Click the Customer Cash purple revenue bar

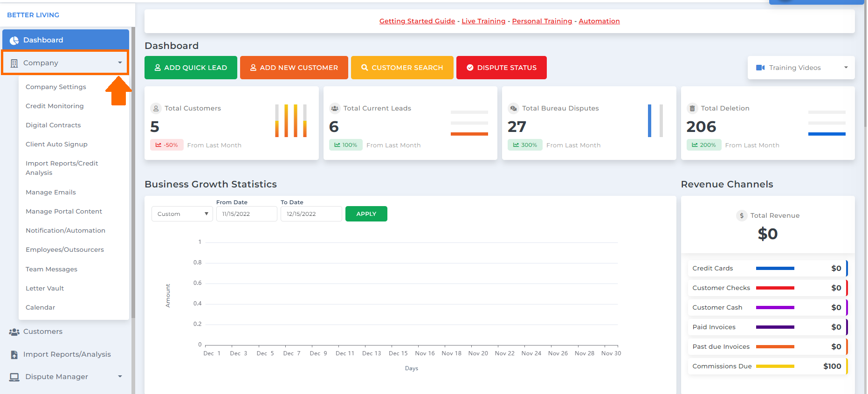pos(775,308)
